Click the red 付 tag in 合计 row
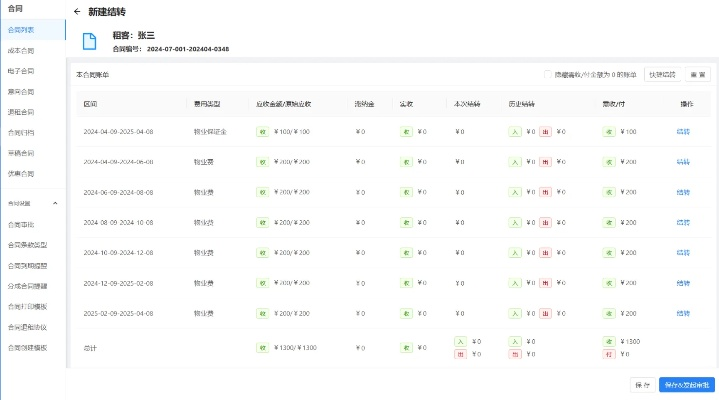 click(610, 354)
